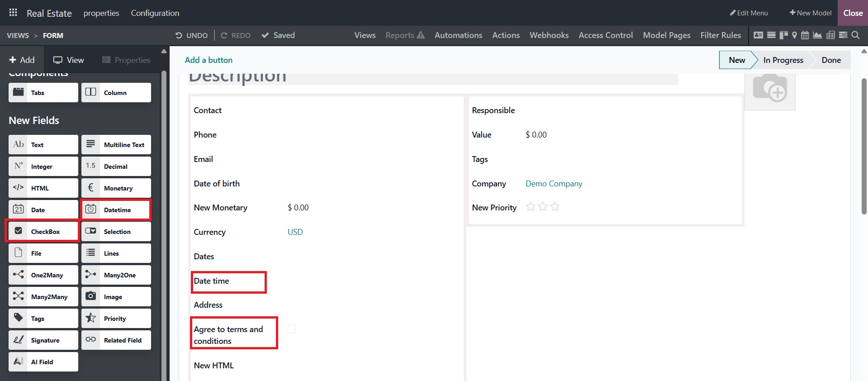Screen dimensions: 868x381
Task: Toggle the Agree to terms checkbox
Action: (291, 329)
